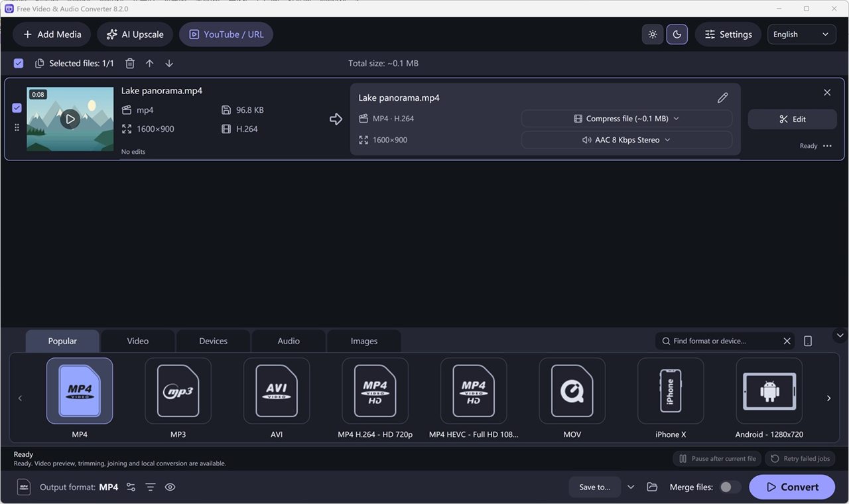Open device detection phone icon

tap(808, 341)
